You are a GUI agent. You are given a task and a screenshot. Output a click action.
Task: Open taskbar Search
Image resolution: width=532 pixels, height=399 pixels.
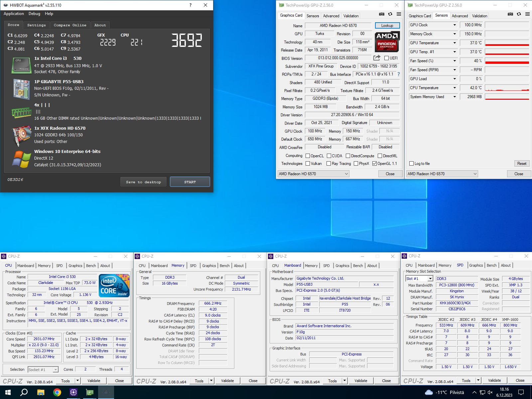click(24, 392)
